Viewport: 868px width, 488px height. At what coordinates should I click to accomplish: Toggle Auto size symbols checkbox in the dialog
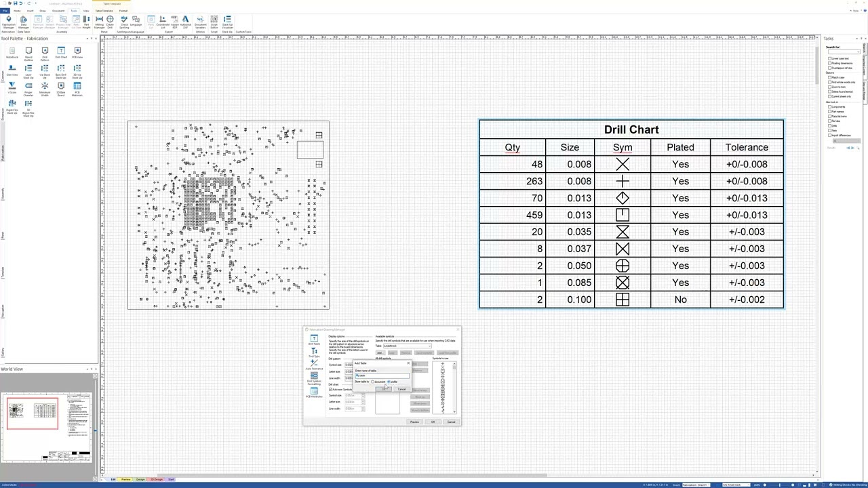[330, 390]
